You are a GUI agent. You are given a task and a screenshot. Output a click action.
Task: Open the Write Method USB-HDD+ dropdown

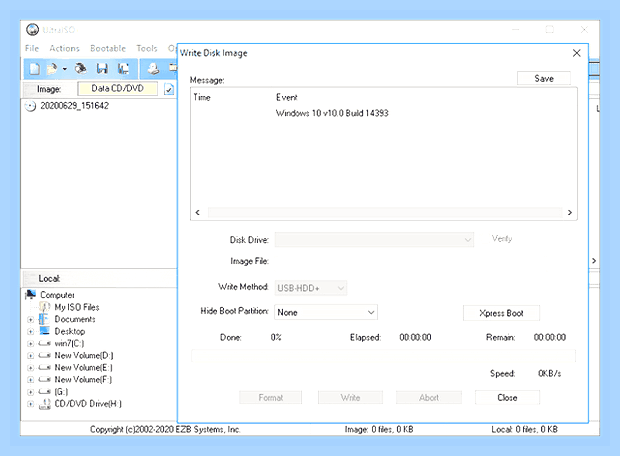(311, 288)
